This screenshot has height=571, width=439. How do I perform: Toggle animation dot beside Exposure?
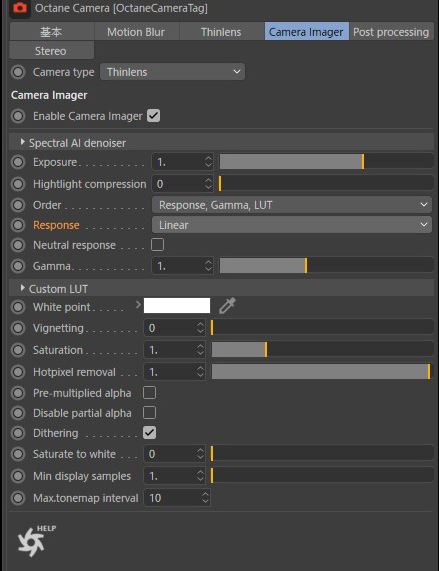tap(18, 162)
